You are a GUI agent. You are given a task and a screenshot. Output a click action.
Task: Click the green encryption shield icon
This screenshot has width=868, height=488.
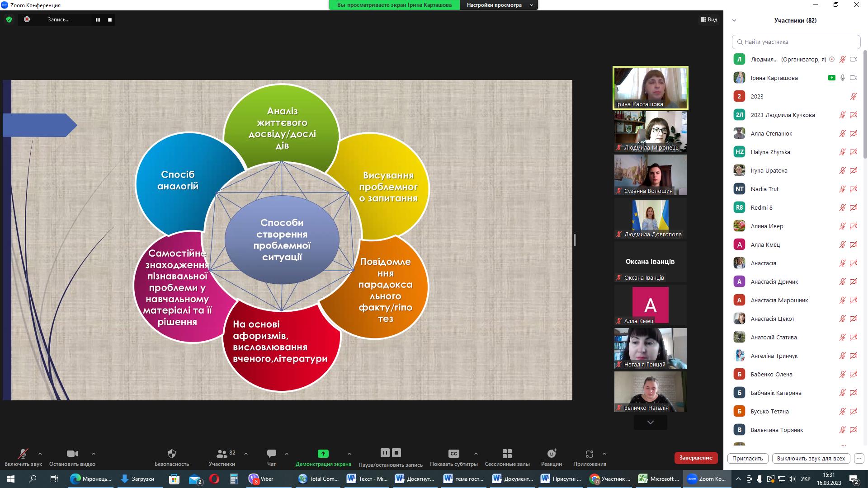(x=9, y=19)
